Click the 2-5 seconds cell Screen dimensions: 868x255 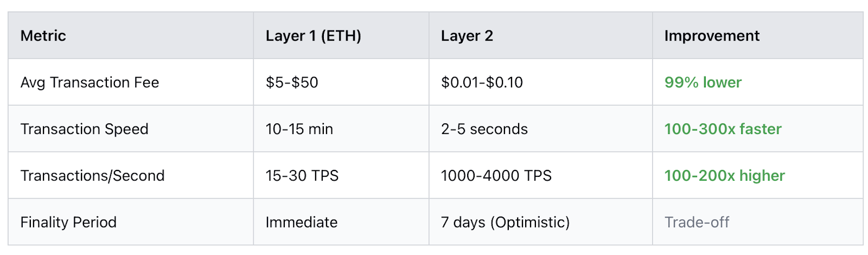[x=484, y=129]
